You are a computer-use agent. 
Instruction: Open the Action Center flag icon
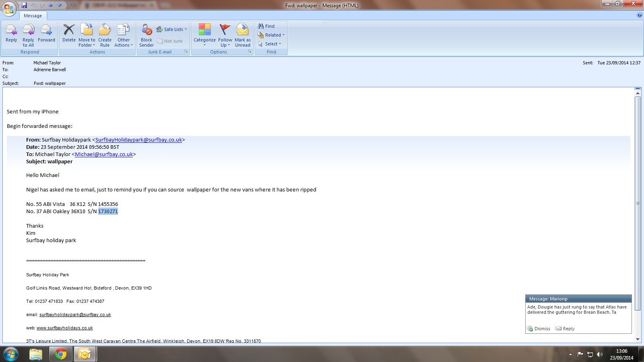click(580, 354)
